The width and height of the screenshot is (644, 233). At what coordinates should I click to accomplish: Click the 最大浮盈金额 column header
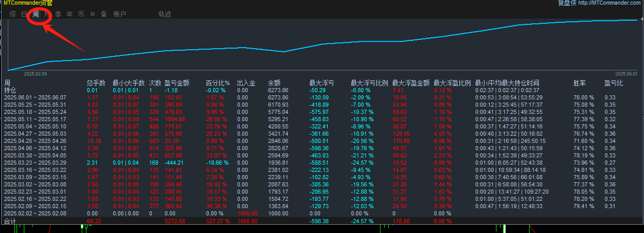pyautogui.click(x=411, y=83)
